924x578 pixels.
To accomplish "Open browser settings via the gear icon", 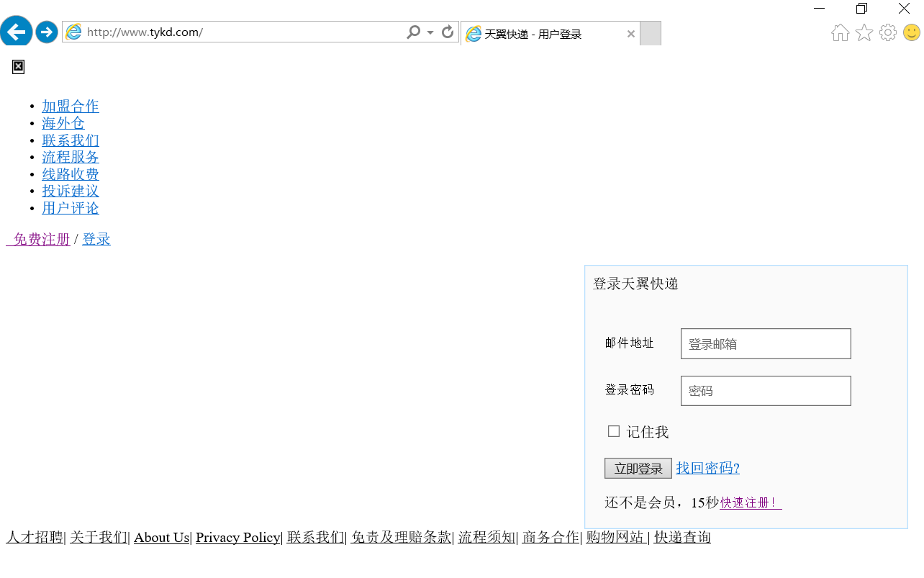I will [x=887, y=32].
